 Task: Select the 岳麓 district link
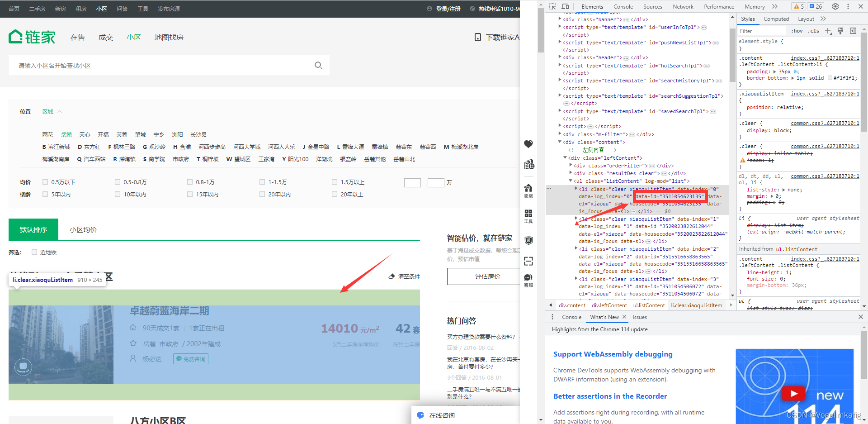point(66,134)
